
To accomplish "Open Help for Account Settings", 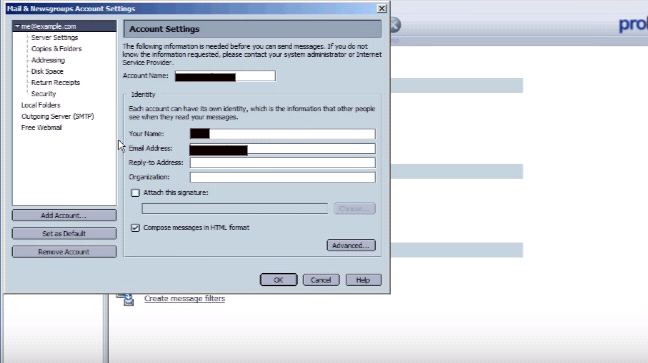I will 363,280.
